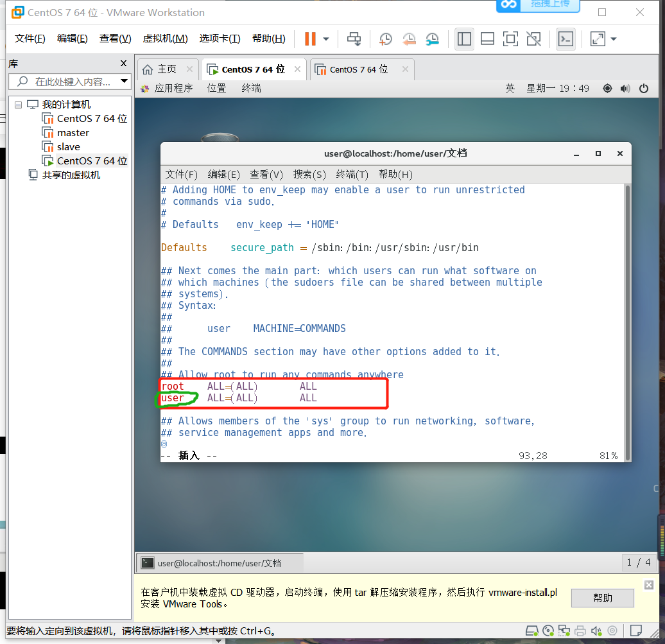Click the user@localhost taskbar window button

(x=220, y=563)
